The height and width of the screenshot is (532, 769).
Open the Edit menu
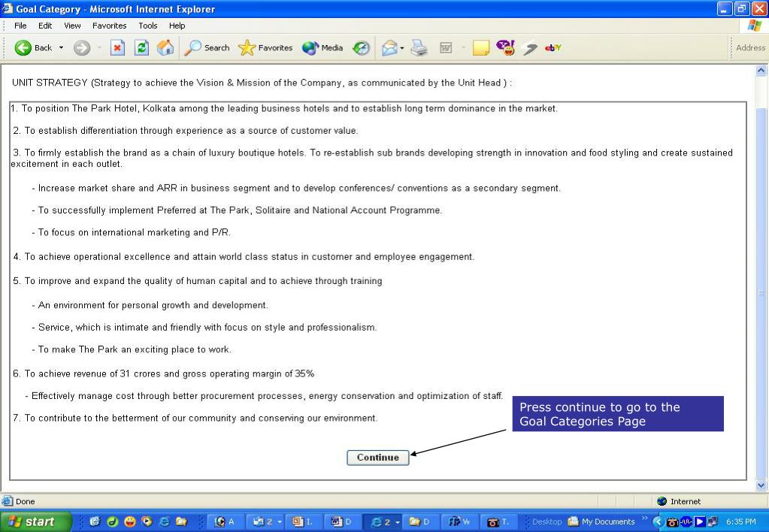click(45, 26)
